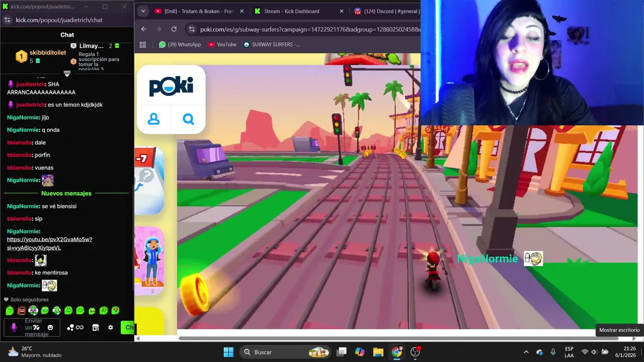Click the microphone icon in chat input

coord(14,327)
